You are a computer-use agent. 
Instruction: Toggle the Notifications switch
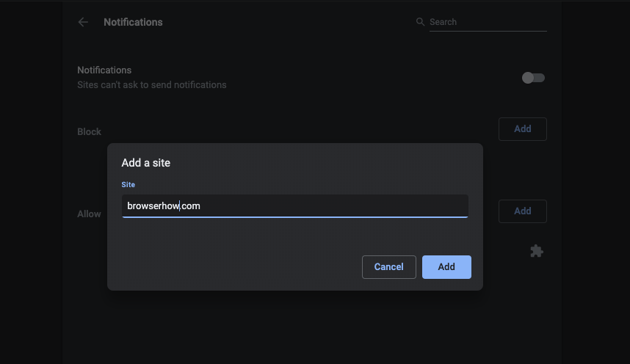click(x=533, y=78)
